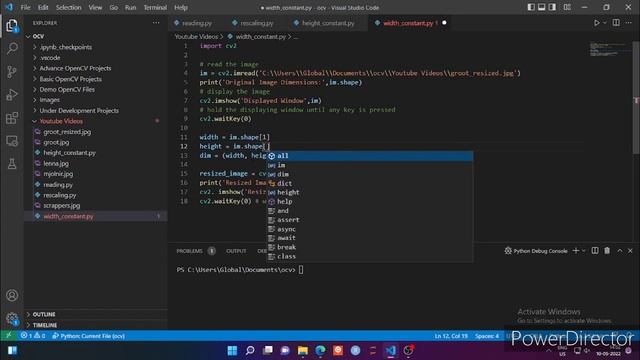This screenshot has height=360, width=640.
Task: Switch to the reading.py tab
Action: 196,23
